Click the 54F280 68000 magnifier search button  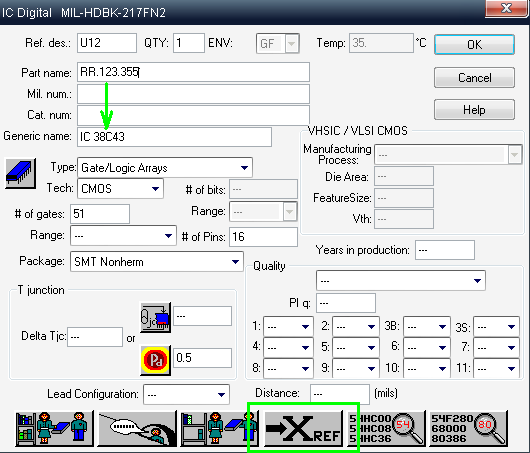[469, 428]
